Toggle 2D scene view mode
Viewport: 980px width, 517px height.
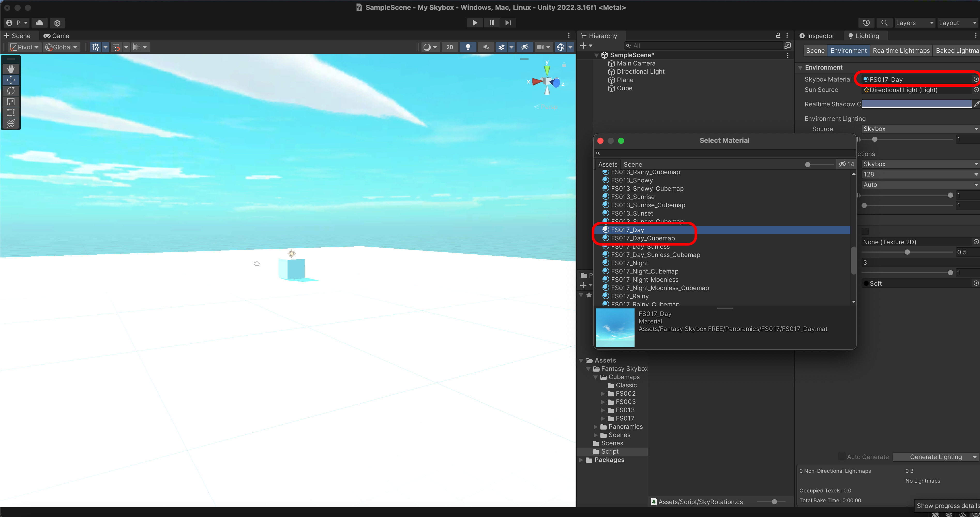[x=450, y=47]
